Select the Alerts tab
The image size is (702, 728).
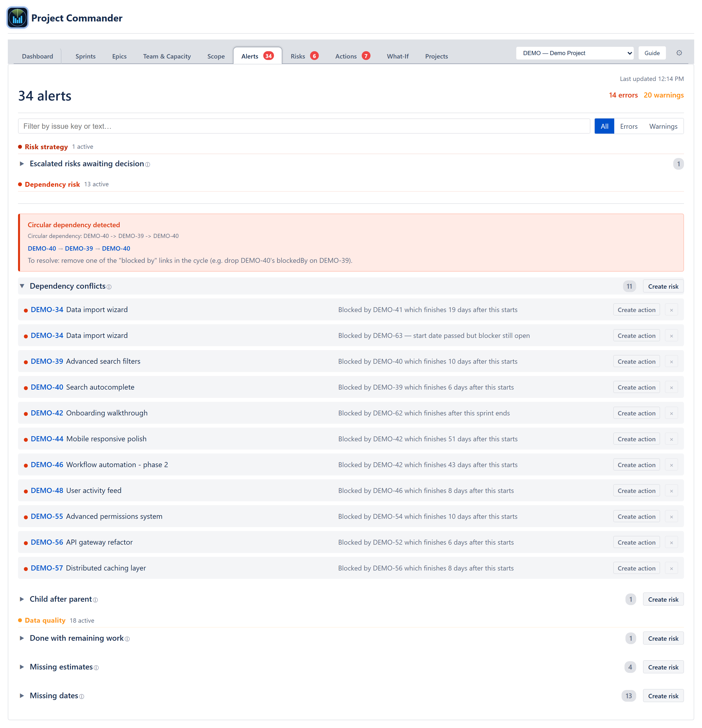(257, 56)
